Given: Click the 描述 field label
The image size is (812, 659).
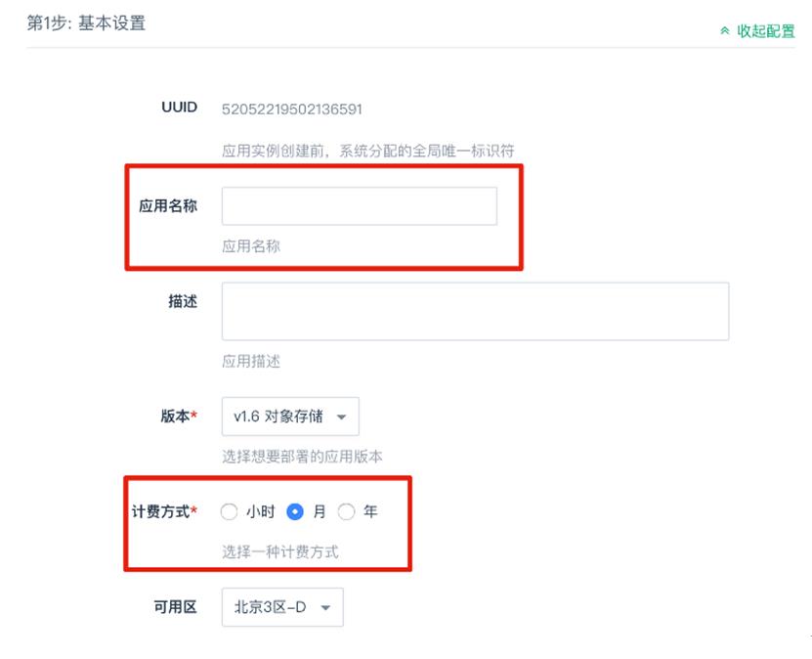Looking at the screenshot, I should click(x=183, y=301).
